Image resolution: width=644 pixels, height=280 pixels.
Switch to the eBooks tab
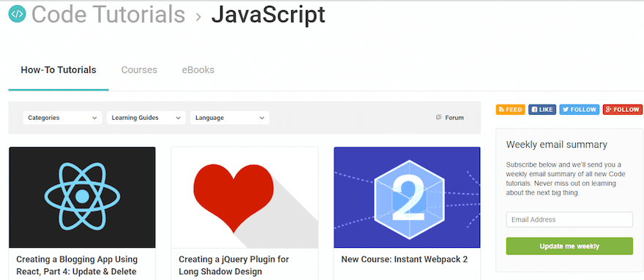(x=198, y=69)
